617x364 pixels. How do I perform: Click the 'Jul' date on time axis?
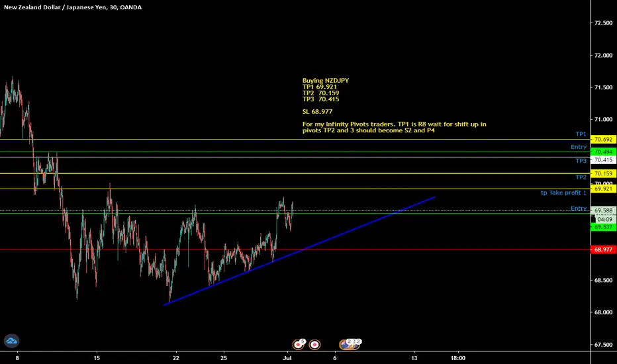point(287,358)
